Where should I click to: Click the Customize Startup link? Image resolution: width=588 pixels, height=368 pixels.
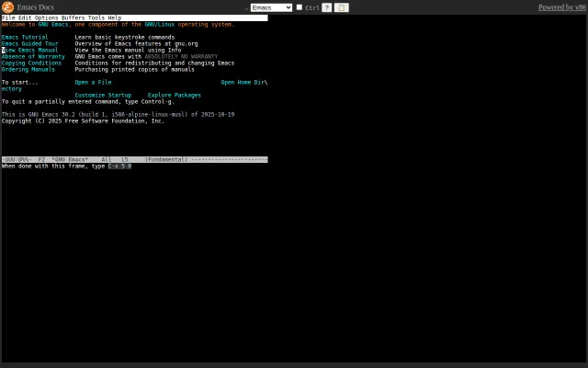103,95
